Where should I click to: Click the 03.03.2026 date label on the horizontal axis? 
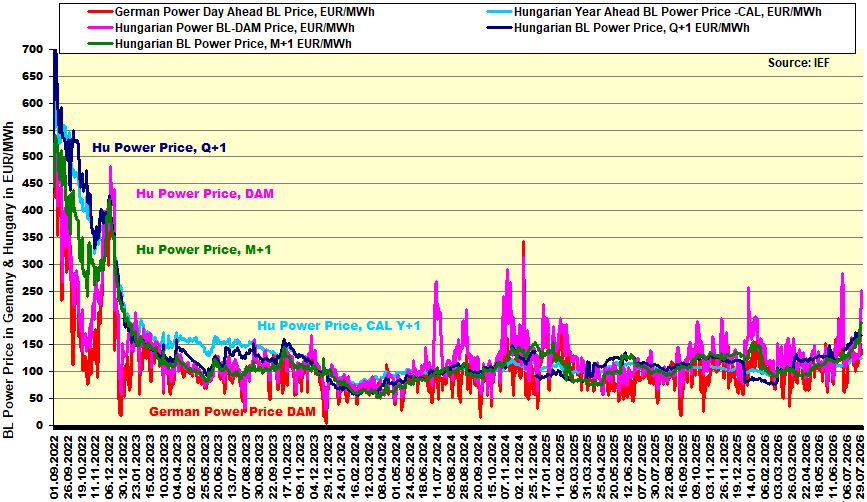(x=779, y=467)
